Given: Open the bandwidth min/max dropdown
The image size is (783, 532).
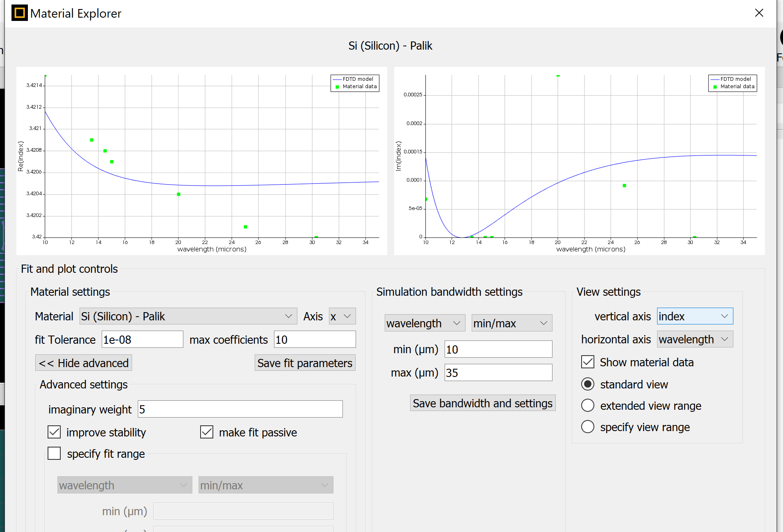Looking at the screenshot, I should pos(511,323).
